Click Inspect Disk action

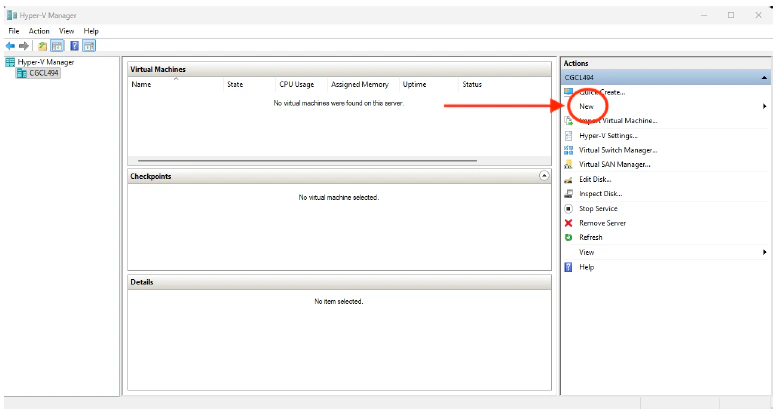[x=601, y=194]
